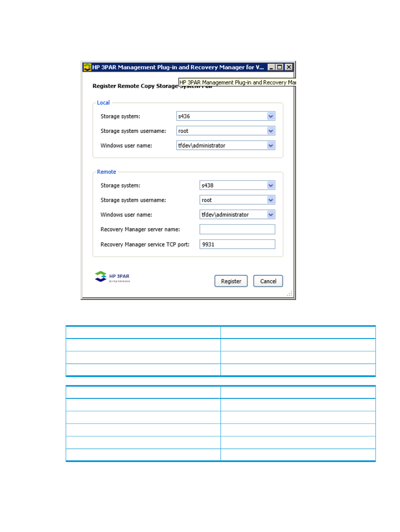Minimize the HP 3PAR dialog window
Screen dimensions: 400x532
click(x=271, y=67)
